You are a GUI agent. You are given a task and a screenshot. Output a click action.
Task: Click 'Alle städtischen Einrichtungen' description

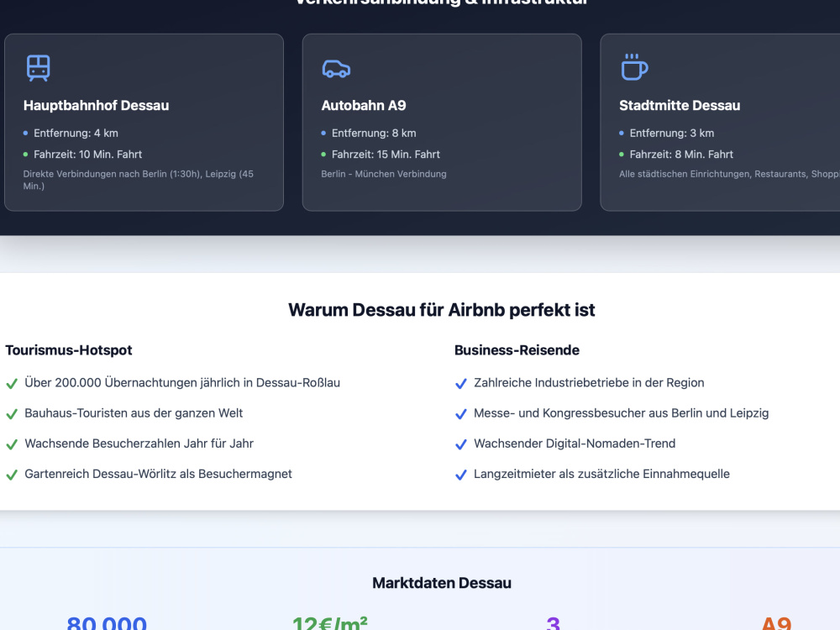pos(729,174)
